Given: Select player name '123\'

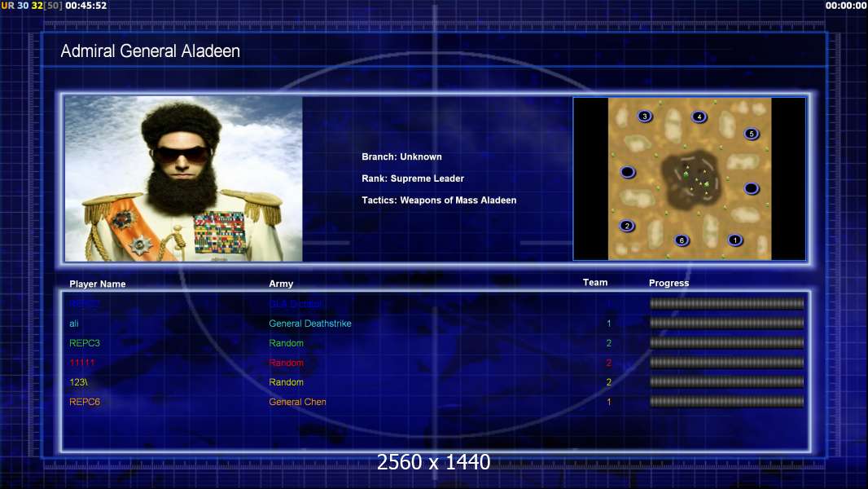Looking at the screenshot, I should 78,382.
